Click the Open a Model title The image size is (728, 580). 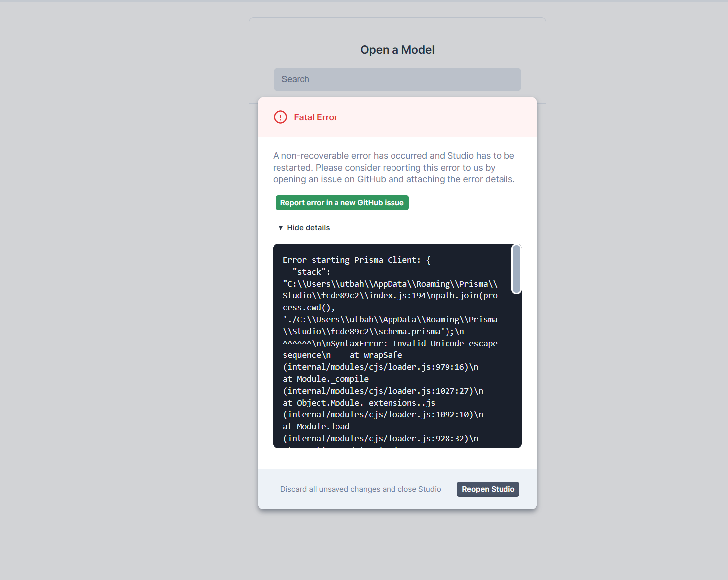point(397,49)
